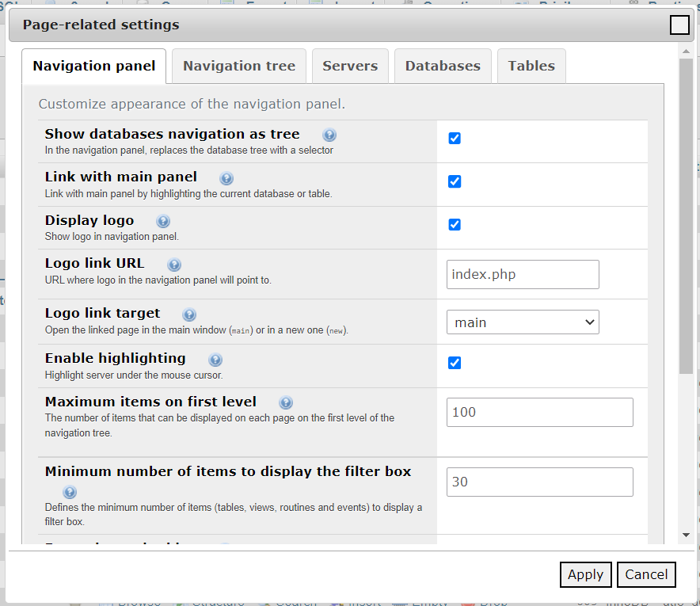Disable Link with main panel
This screenshot has height=606, width=700.
(455, 181)
